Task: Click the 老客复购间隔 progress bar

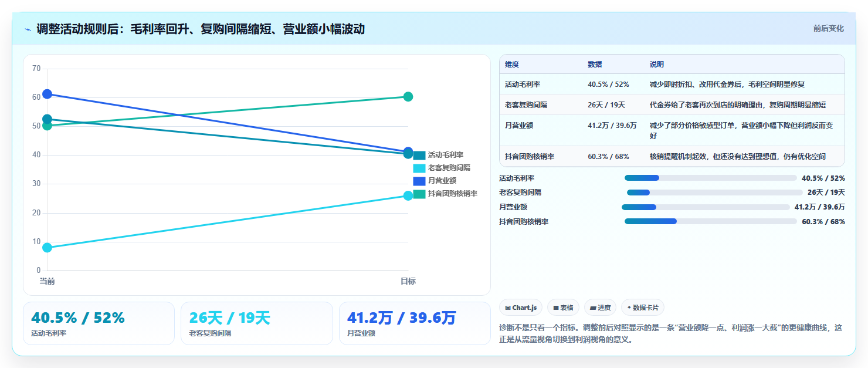Action: tap(714, 193)
